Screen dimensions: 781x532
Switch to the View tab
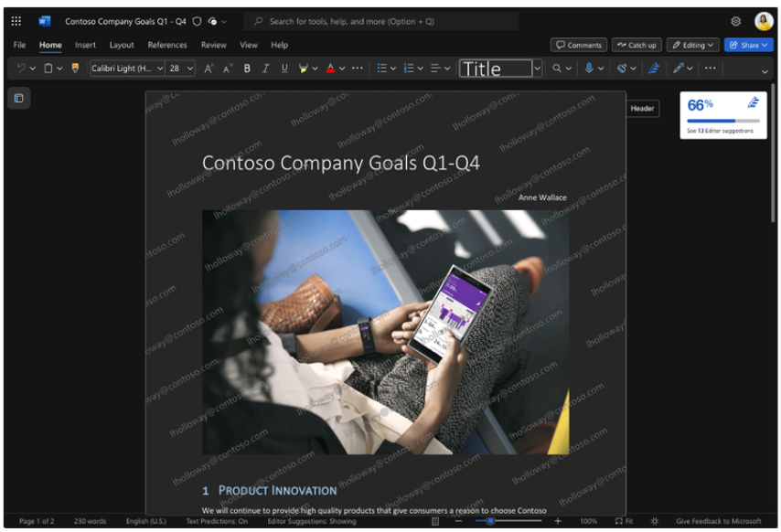pyautogui.click(x=249, y=45)
